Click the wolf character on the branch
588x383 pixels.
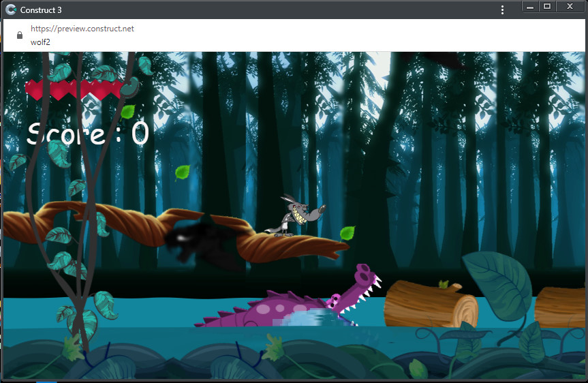(x=295, y=215)
